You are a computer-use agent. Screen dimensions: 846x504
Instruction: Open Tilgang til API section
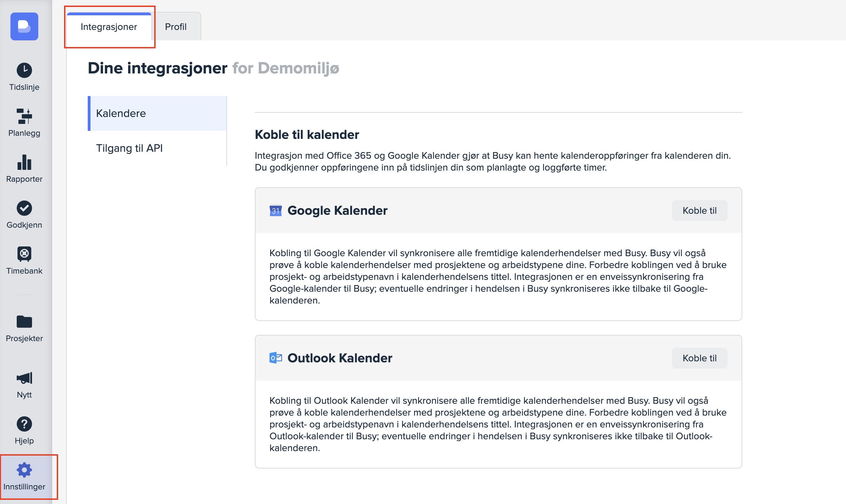129,148
